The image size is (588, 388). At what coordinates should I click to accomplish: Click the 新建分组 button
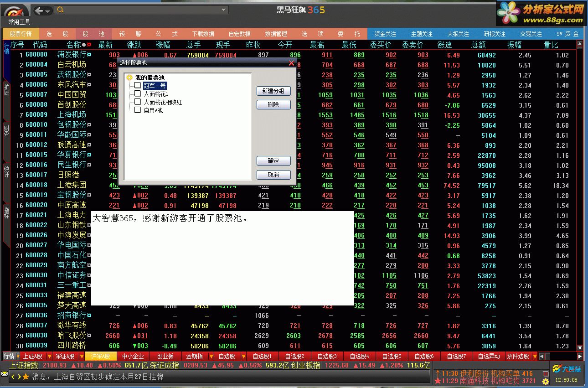click(273, 91)
